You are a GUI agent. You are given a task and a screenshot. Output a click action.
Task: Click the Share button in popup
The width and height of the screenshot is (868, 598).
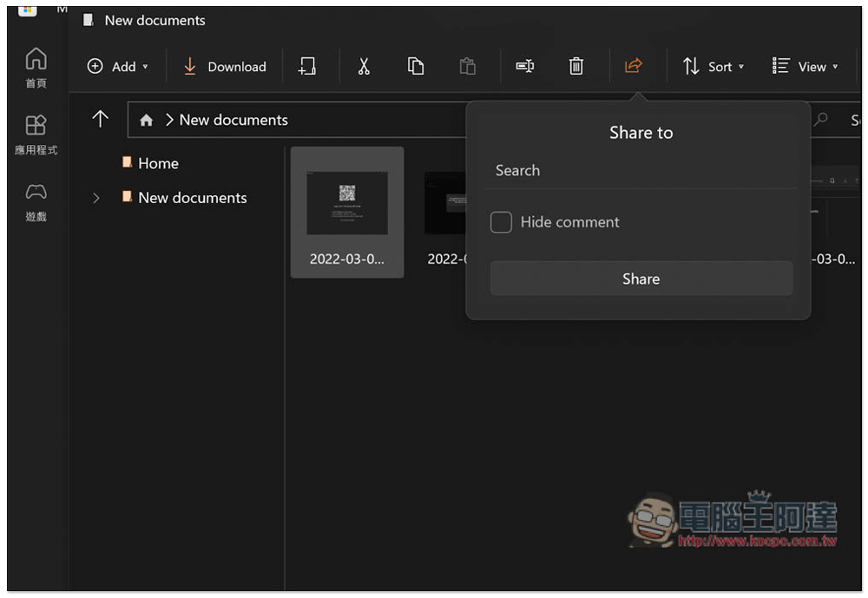tap(641, 279)
